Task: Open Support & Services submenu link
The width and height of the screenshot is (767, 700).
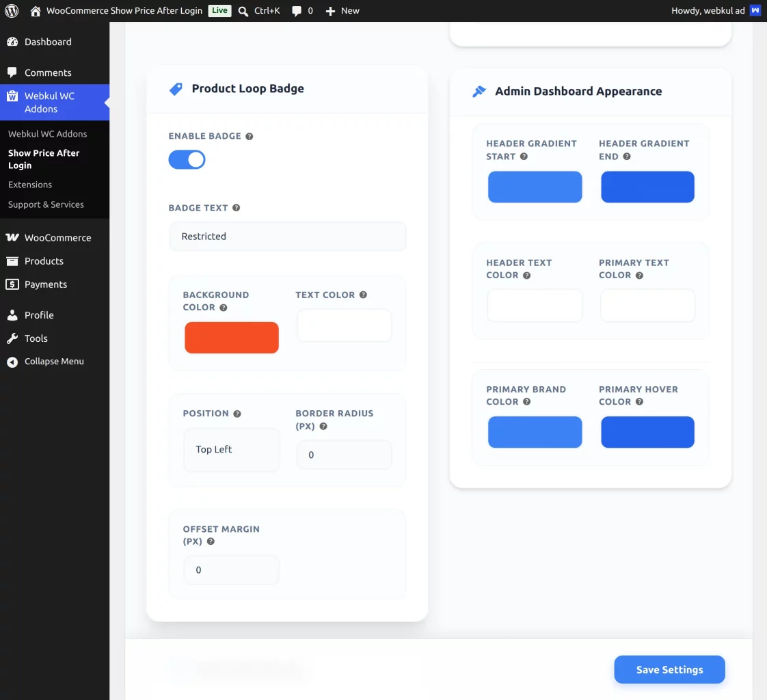Action: (46, 204)
